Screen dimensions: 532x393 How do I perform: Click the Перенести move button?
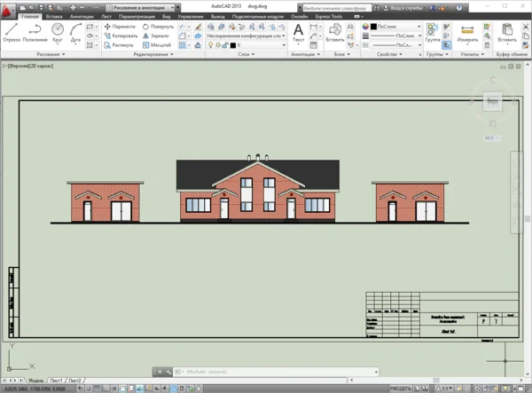(x=119, y=27)
